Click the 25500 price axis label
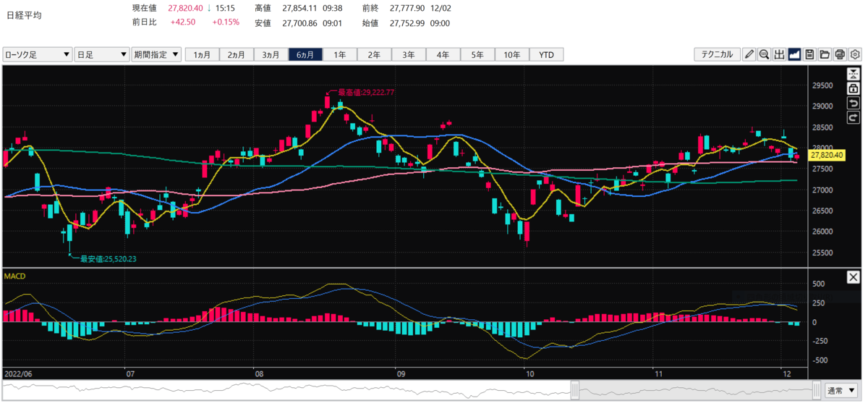The image size is (868, 406). coord(824,253)
